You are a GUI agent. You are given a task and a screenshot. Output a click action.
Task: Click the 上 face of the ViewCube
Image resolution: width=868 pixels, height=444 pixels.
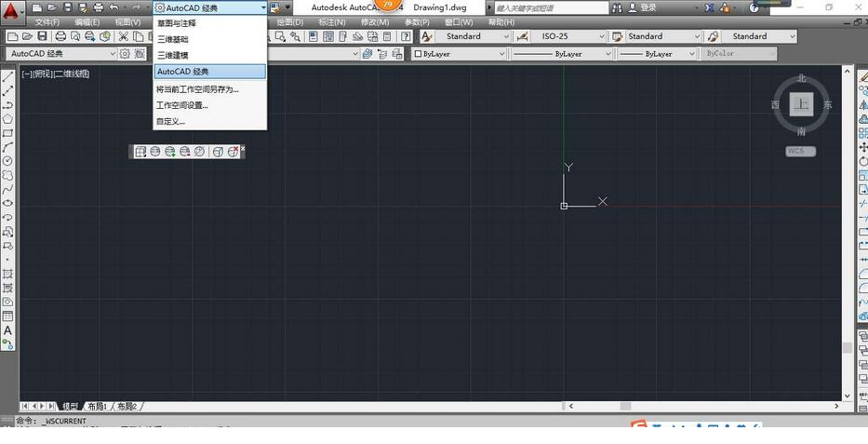801,104
